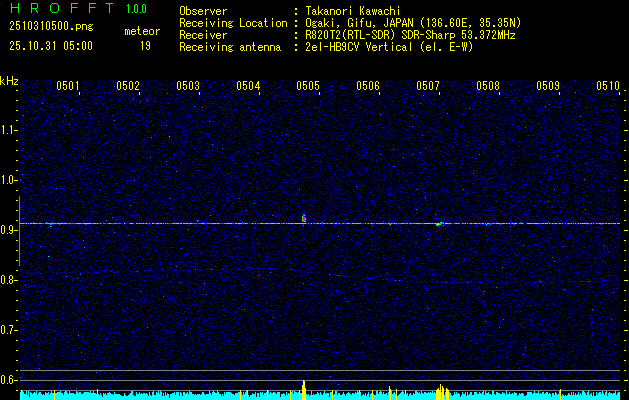Click the 1.0 kHz frequency label
629x400 pixels.
[x=8, y=180]
